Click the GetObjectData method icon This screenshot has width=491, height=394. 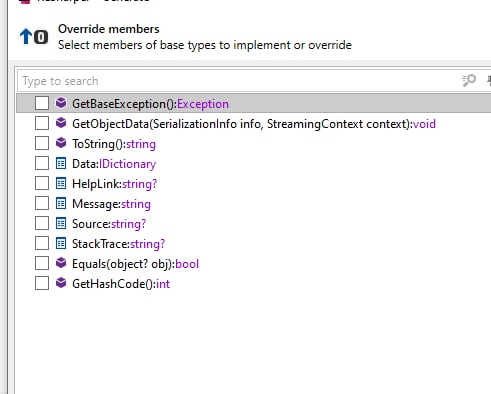click(61, 123)
